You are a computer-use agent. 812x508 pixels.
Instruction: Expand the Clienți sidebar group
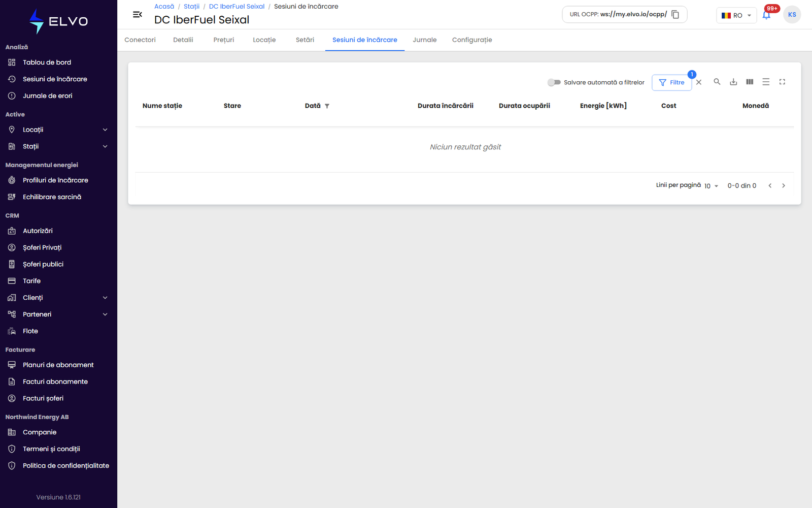[x=58, y=298]
